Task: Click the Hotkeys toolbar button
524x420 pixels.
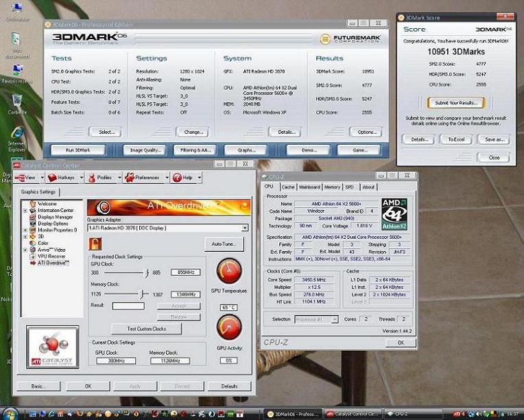Action: pyautogui.click(x=62, y=178)
